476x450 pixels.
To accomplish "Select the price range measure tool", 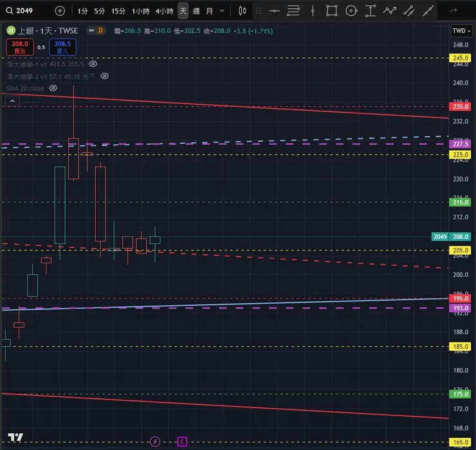I will coord(371,11).
